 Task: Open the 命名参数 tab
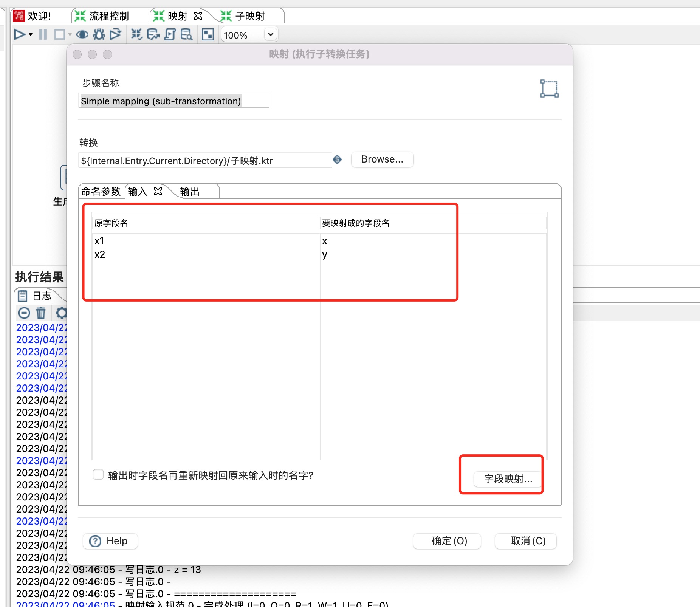point(101,192)
